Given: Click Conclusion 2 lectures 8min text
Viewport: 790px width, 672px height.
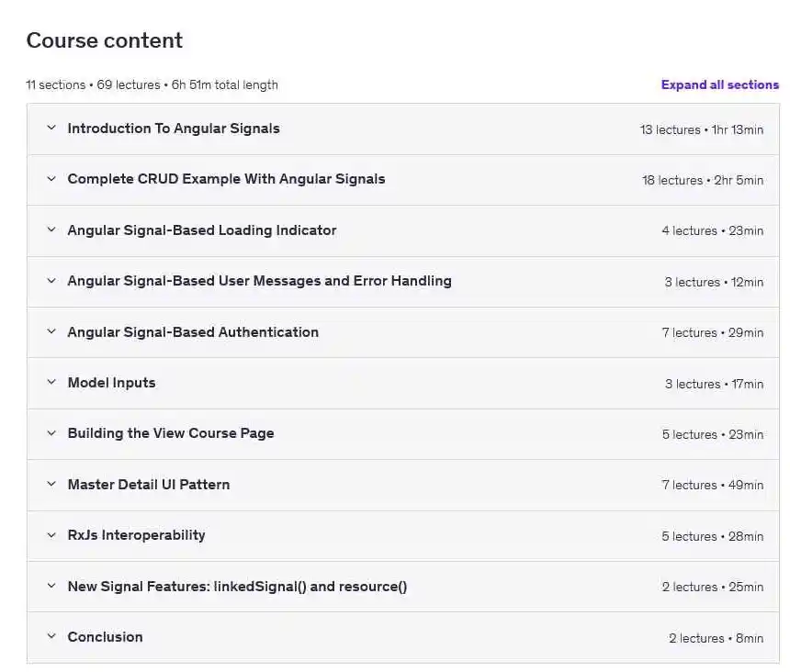Looking at the screenshot, I should point(716,638).
